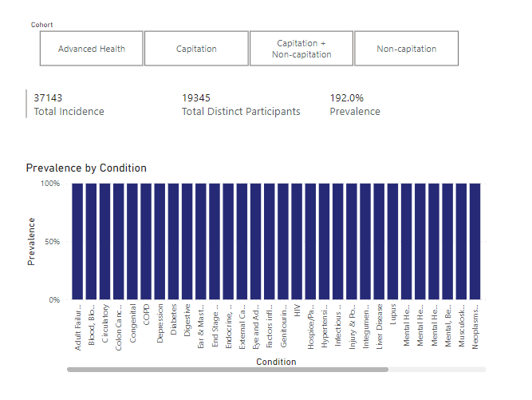Select the Liver Disease bar
This screenshot has height=400, width=532.
(379, 241)
